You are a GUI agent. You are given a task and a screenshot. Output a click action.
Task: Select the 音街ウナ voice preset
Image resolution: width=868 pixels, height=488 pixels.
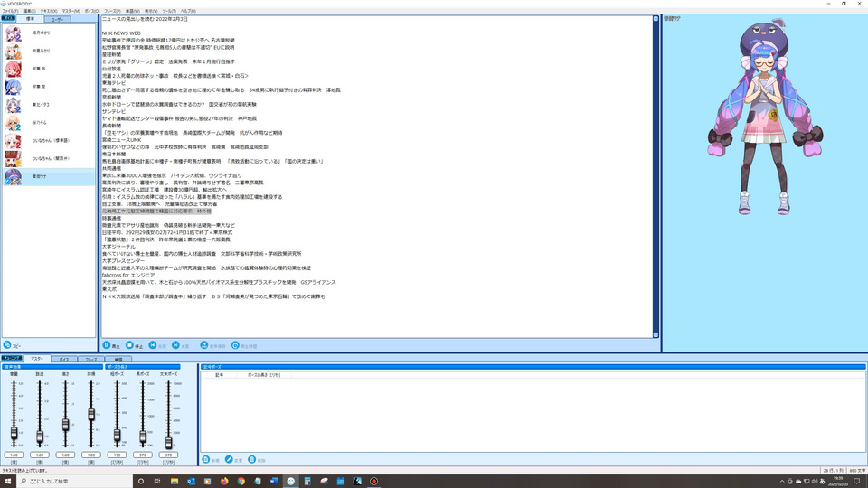[x=49, y=176]
